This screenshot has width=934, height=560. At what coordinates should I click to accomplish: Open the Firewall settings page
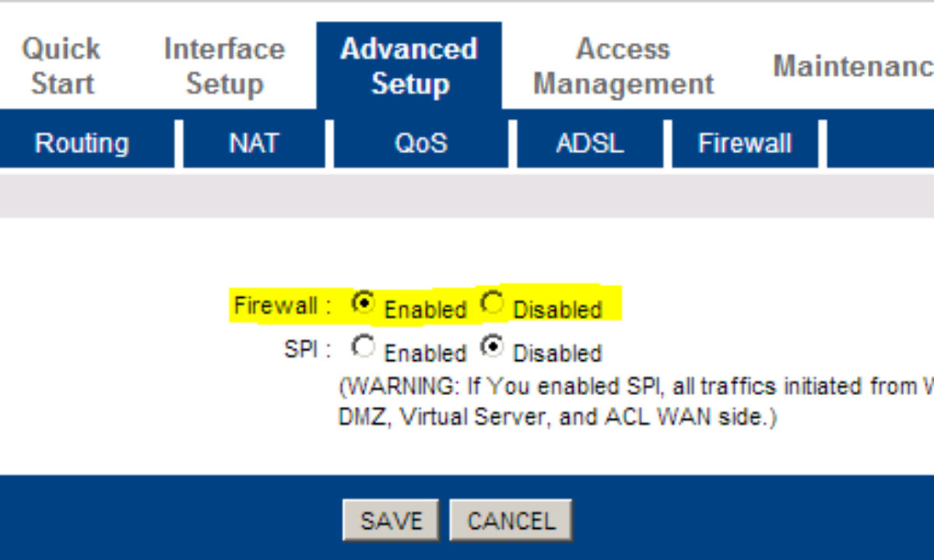[745, 142]
